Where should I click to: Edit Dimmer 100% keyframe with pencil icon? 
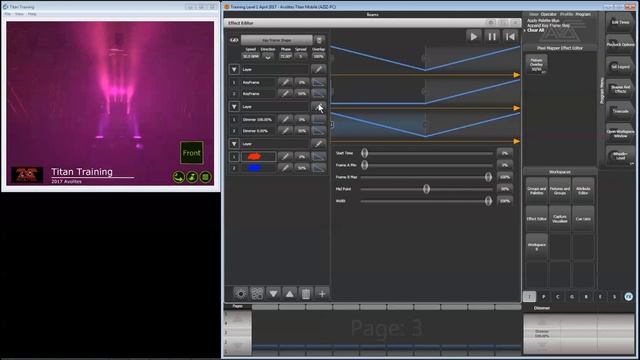coord(285,119)
